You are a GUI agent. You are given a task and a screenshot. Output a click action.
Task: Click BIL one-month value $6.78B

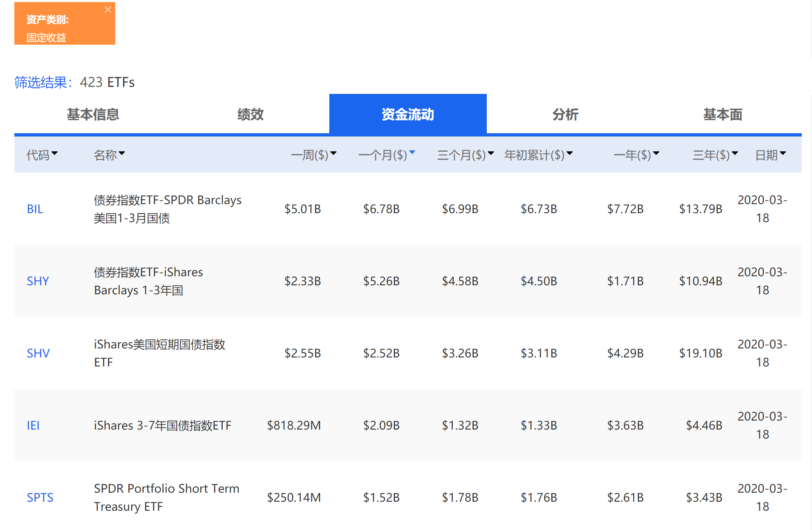pos(381,209)
